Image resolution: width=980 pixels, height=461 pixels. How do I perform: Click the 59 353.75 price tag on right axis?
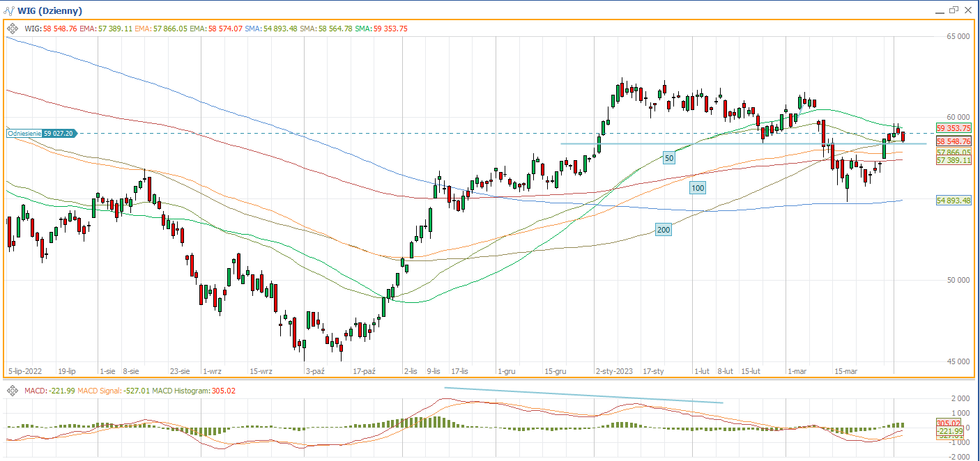(954, 128)
